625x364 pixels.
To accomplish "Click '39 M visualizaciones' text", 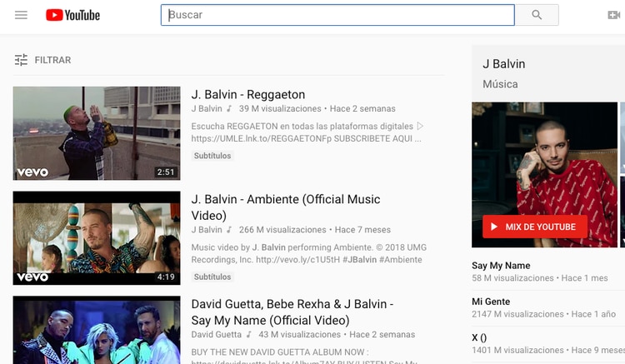I will (x=280, y=109).
